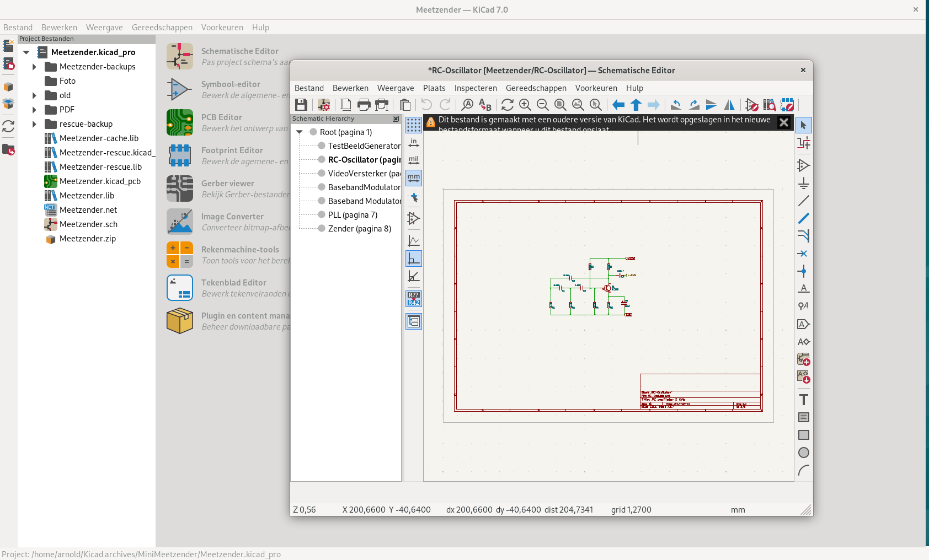Click the title block in the schematic

pyautogui.click(x=700, y=391)
